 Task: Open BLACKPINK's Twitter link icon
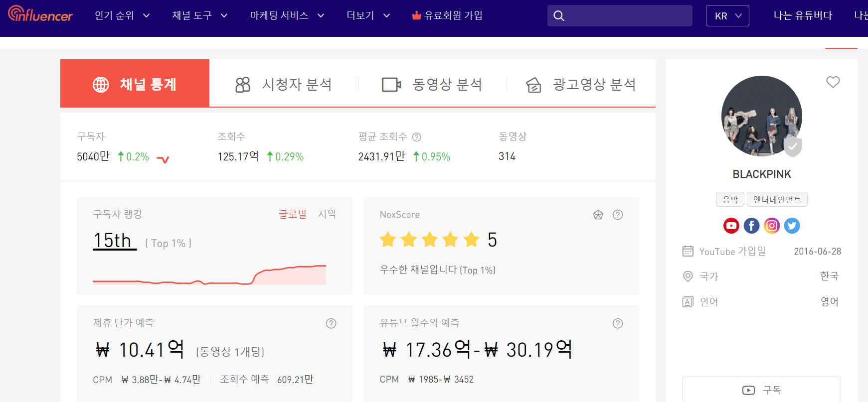pyautogui.click(x=792, y=226)
